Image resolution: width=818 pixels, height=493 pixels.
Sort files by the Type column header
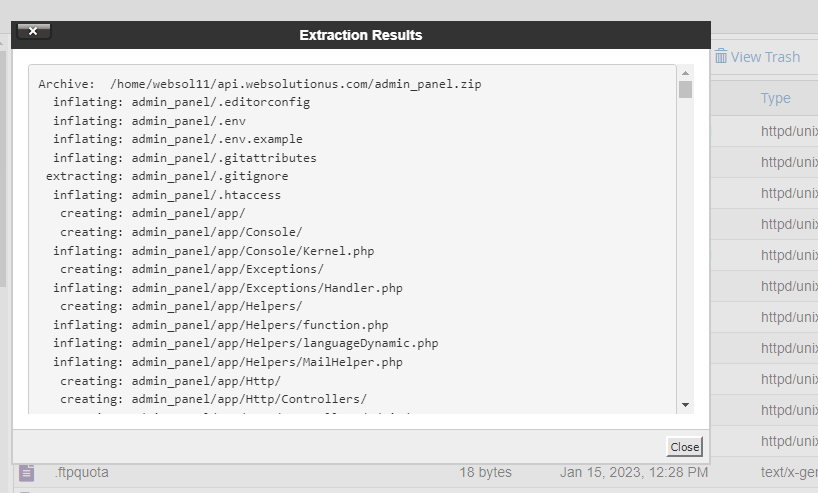click(x=775, y=98)
